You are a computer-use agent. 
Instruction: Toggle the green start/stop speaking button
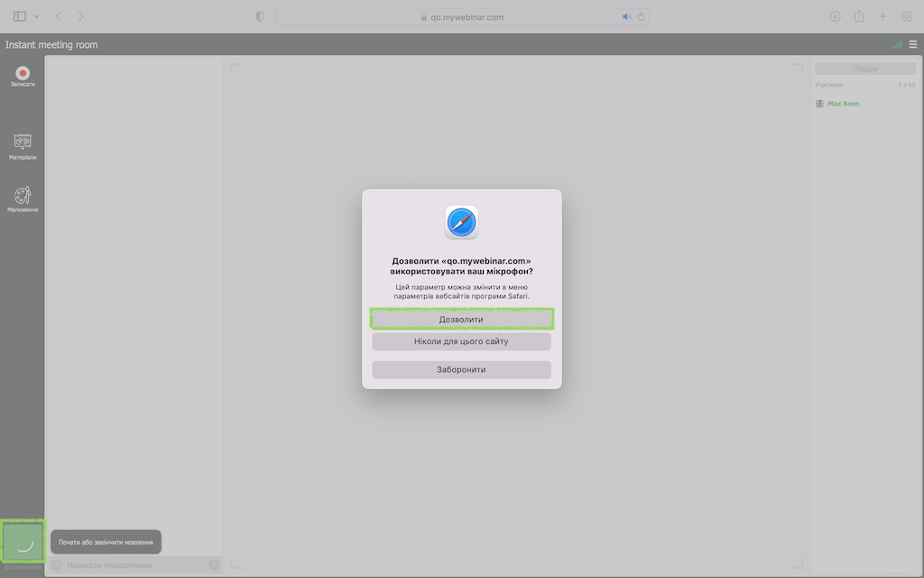coord(23,542)
